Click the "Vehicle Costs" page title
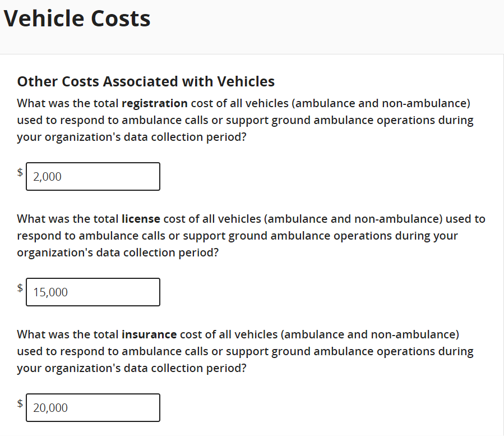This screenshot has width=504, height=436. (77, 19)
